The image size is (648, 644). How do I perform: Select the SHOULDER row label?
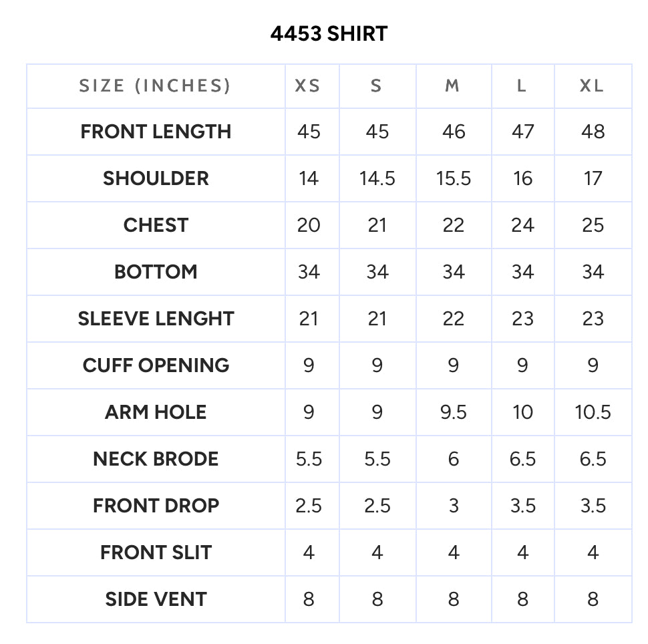[156, 178]
